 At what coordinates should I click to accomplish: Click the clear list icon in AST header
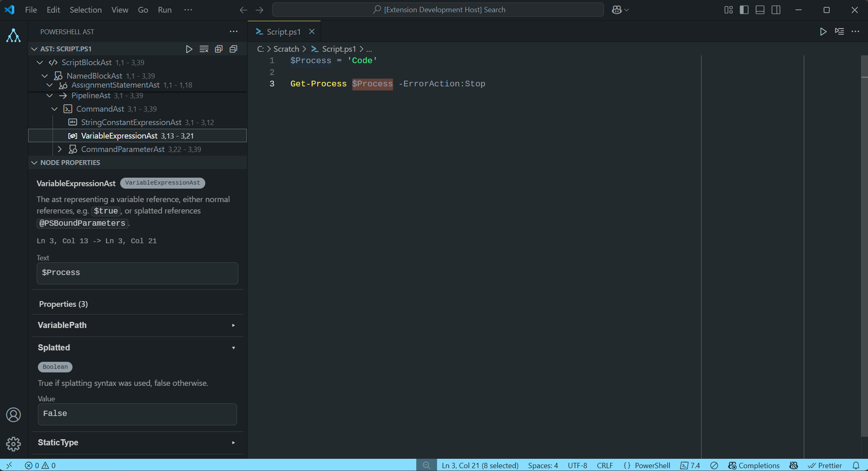point(204,49)
